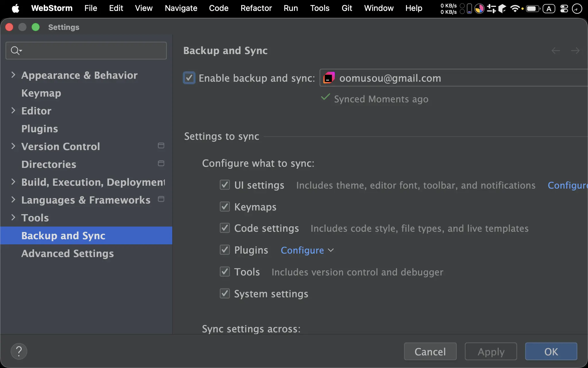Toggle the System settings checkbox
Image resolution: width=588 pixels, height=368 pixels.
click(225, 294)
